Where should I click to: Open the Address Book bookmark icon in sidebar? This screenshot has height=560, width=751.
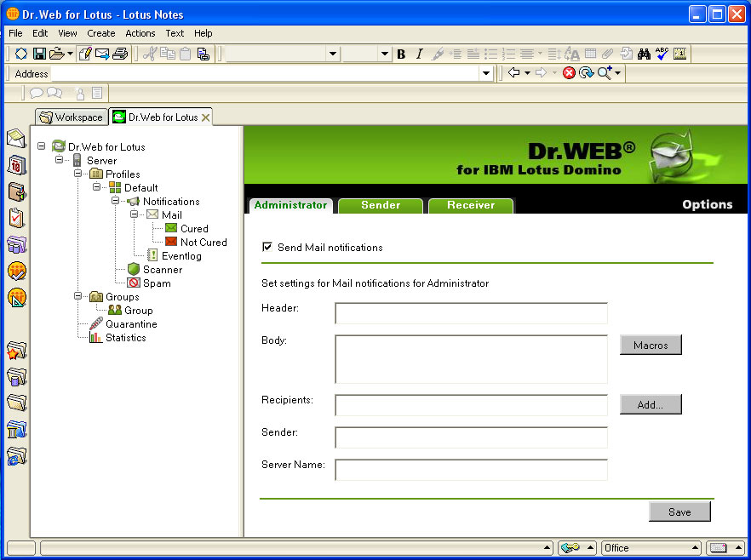click(x=16, y=191)
